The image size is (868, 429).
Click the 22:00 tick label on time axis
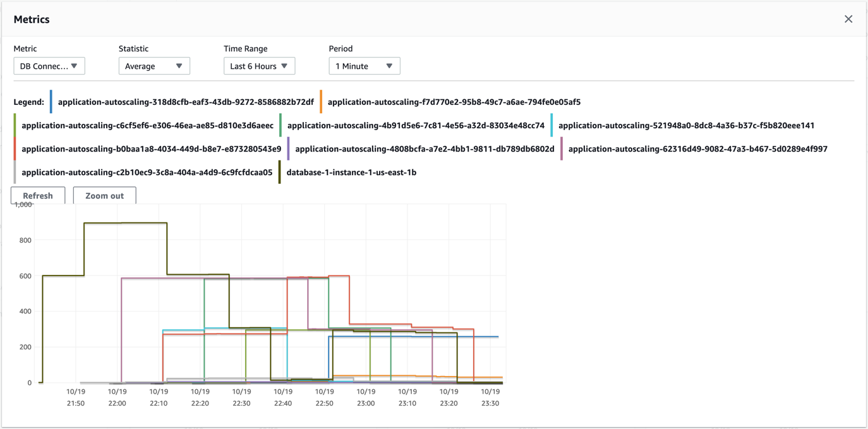(117, 403)
